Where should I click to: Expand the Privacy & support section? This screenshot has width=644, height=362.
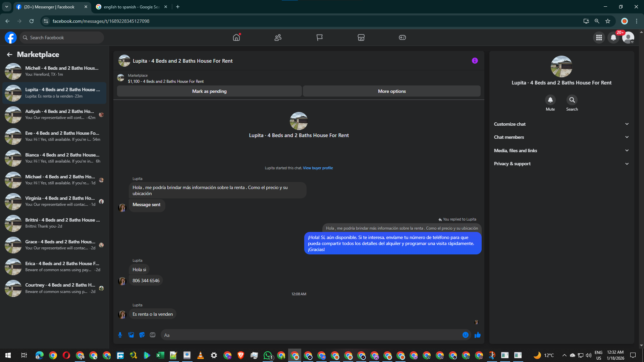tap(561, 164)
